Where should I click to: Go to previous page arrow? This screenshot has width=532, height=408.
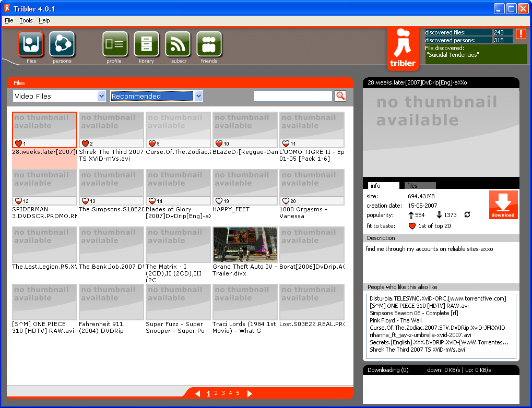(x=198, y=393)
